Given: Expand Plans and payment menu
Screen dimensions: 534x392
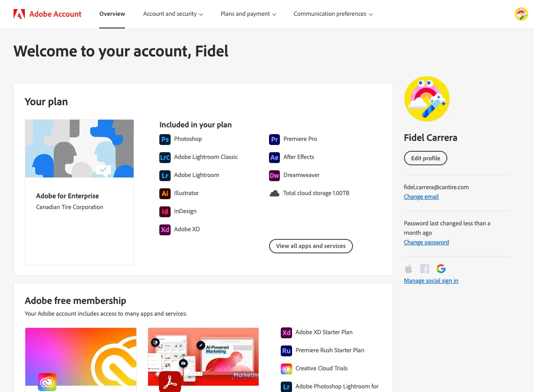Looking at the screenshot, I should [248, 14].
